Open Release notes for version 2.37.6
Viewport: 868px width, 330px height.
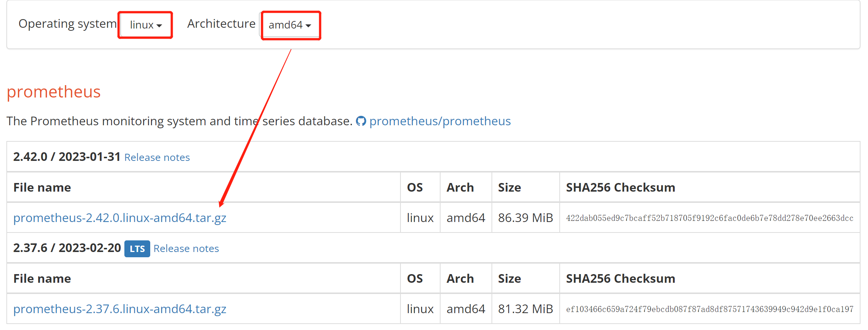coord(186,249)
